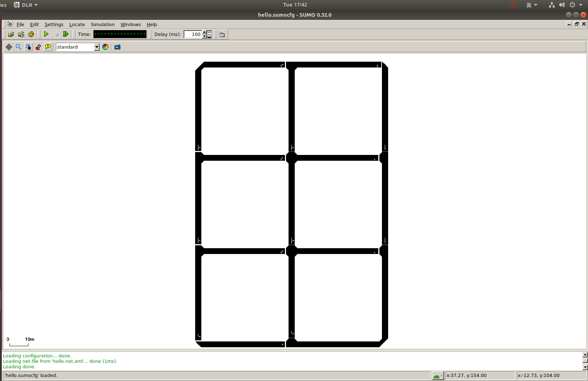Recenter the view

(x=9, y=47)
